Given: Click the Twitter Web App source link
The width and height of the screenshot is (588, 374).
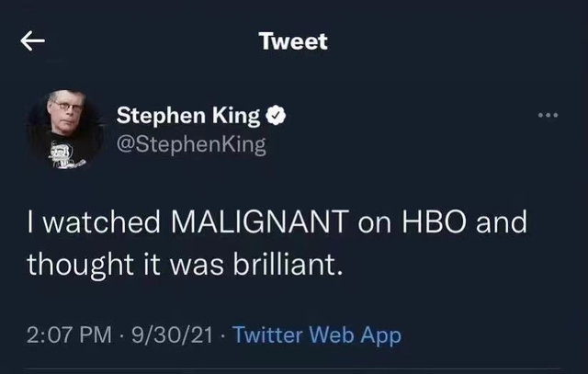Looking at the screenshot, I should pos(317,335).
